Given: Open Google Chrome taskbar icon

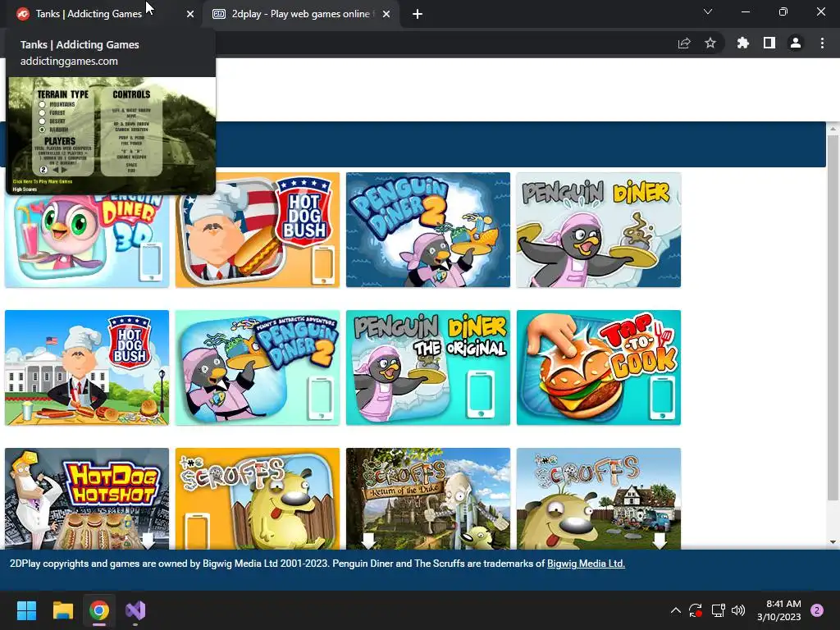Looking at the screenshot, I should point(99,610).
